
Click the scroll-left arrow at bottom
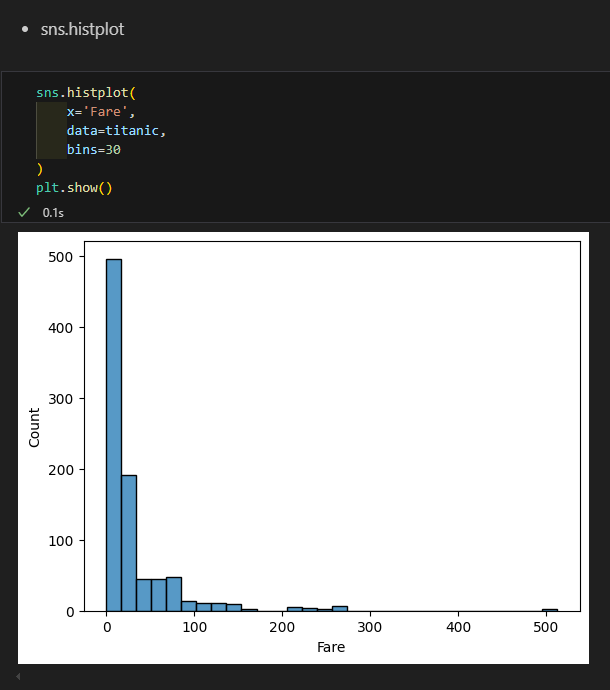pyautogui.click(x=18, y=676)
